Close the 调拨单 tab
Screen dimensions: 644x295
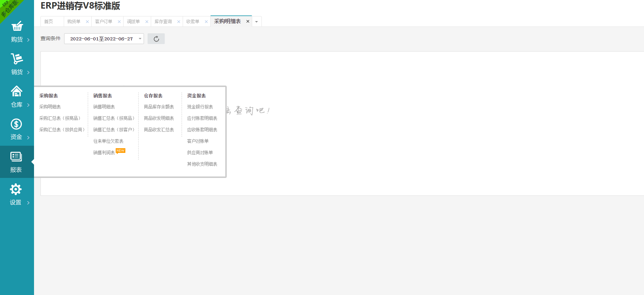147,22
